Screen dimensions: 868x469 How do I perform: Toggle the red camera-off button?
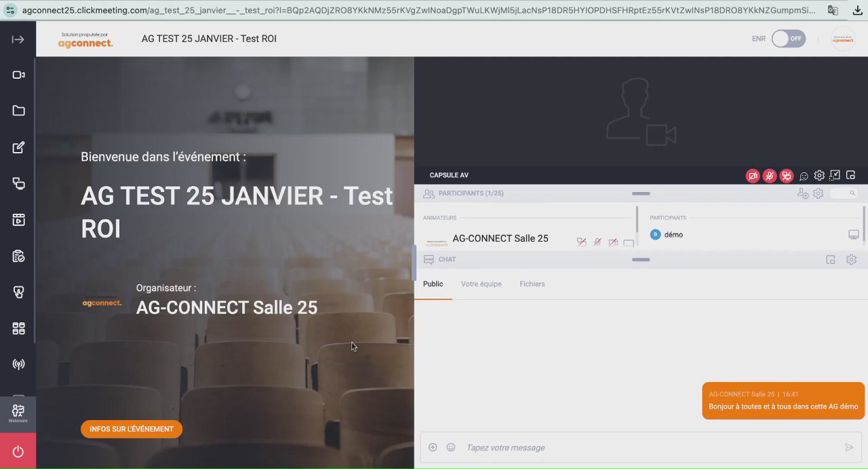coord(753,176)
